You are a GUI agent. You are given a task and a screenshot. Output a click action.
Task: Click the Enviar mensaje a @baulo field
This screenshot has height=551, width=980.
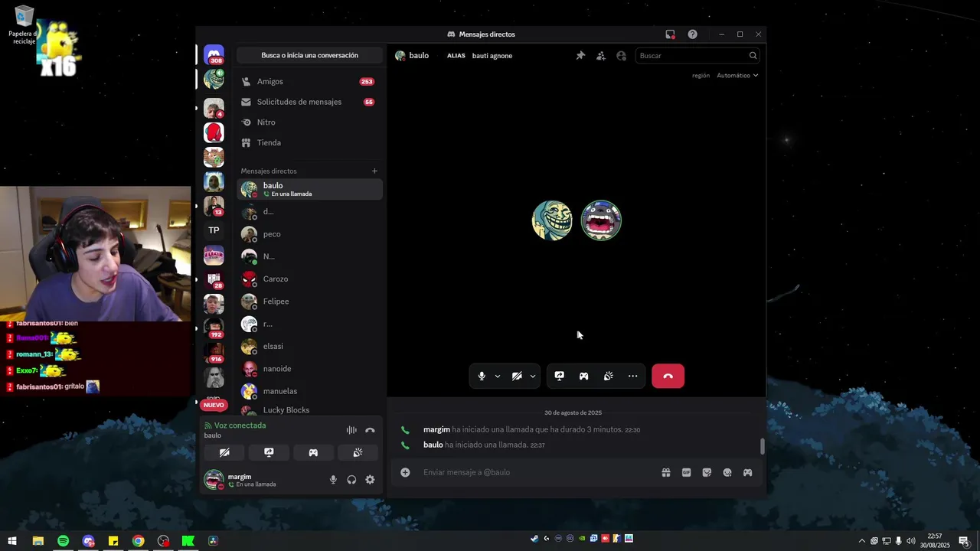coord(536,472)
